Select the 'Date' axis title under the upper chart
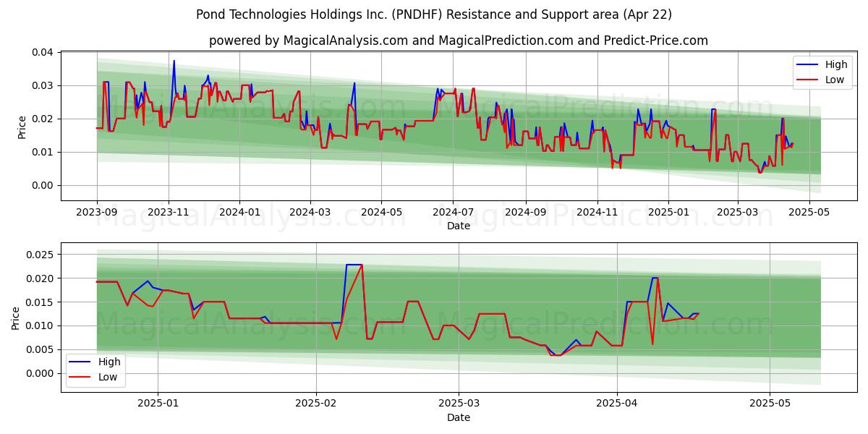Screen dimensions: 868x434 [459, 226]
